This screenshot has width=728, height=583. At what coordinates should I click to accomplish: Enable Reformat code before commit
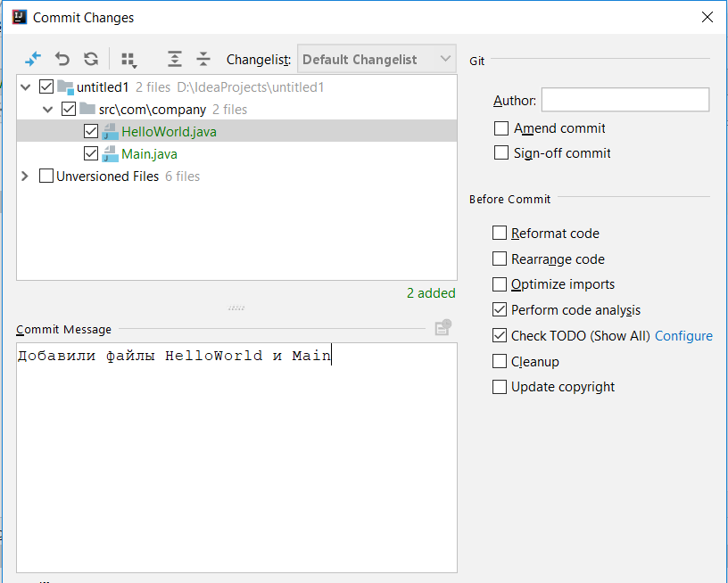pyautogui.click(x=500, y=233)
